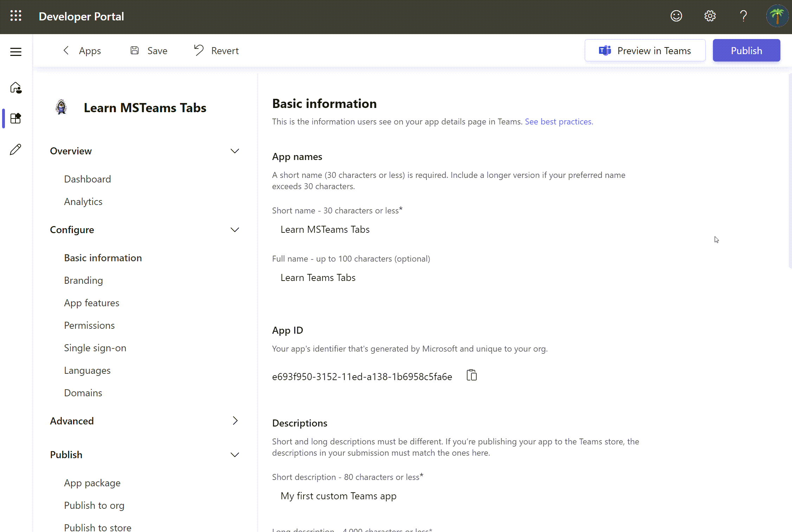
Task: Click the page vertical scrollbar
Action: click(790, 171)
